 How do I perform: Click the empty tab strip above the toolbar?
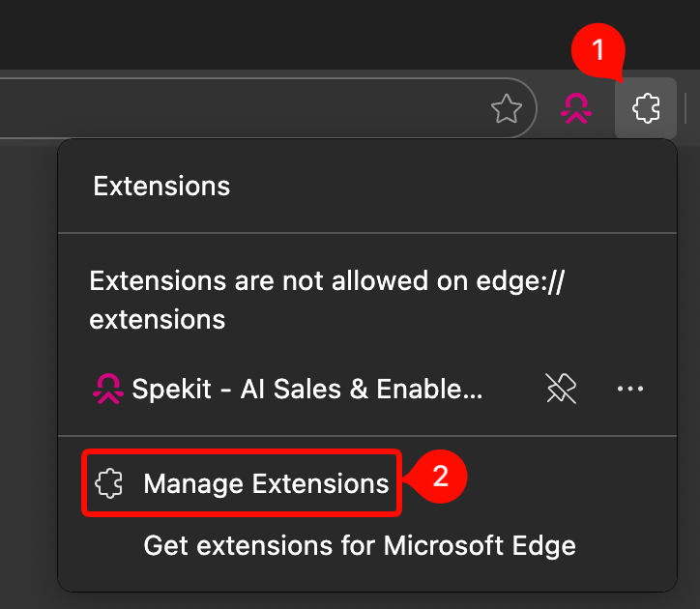[290, 34]
